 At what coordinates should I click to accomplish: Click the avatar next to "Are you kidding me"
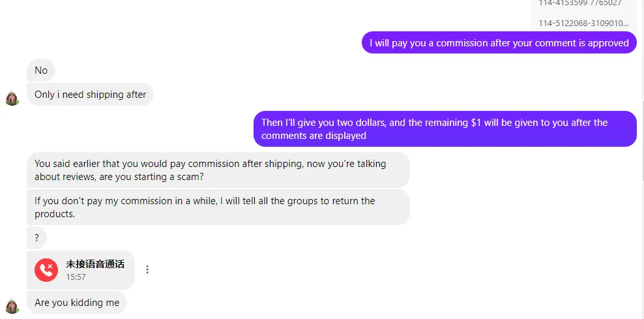12,306
